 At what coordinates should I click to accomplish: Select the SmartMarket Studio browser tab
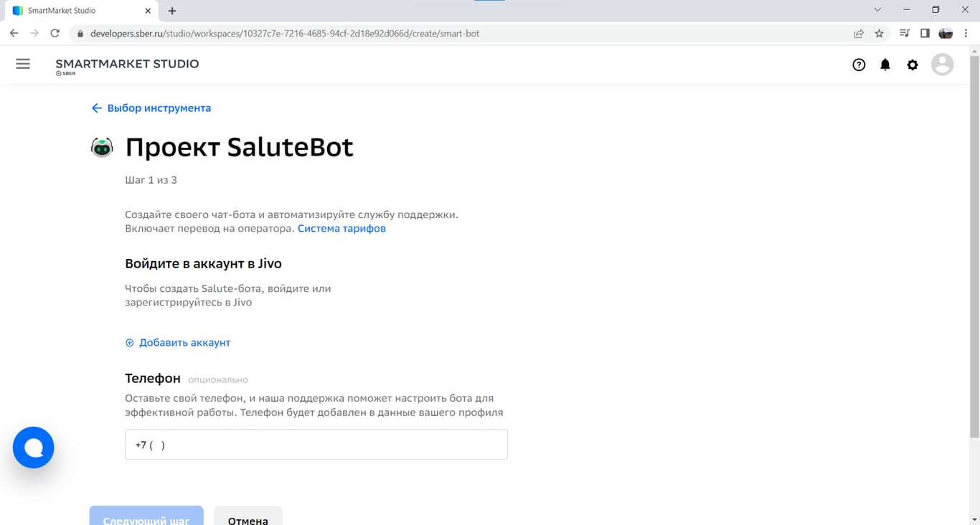(80, 11)
